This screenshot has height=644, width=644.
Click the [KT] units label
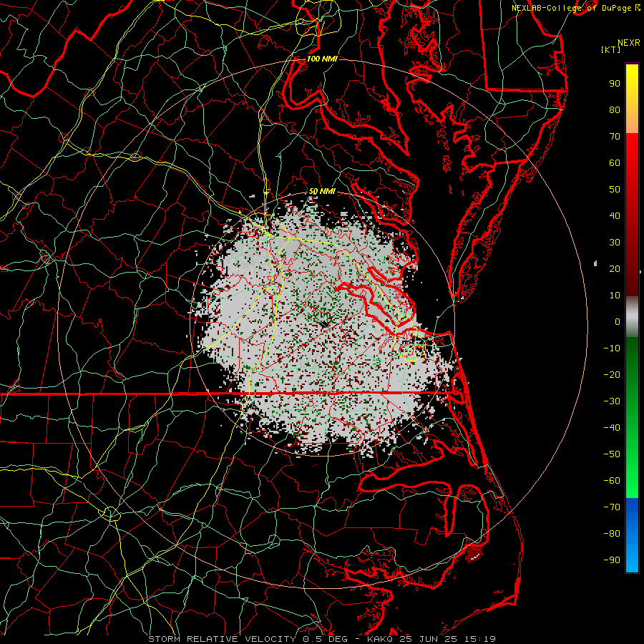coord(610,49)
